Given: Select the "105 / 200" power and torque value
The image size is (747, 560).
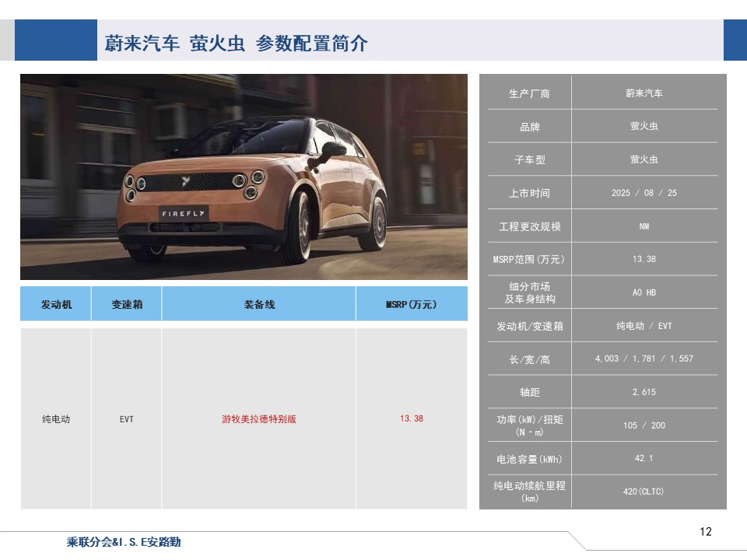Looking at the screenshot, I should point(644,425).
